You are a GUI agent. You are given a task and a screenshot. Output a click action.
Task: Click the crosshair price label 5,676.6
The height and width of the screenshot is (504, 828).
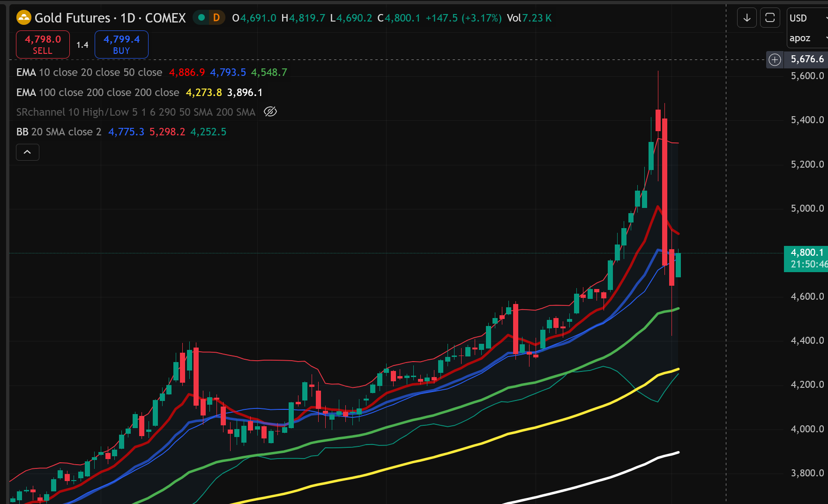point(807,59)
